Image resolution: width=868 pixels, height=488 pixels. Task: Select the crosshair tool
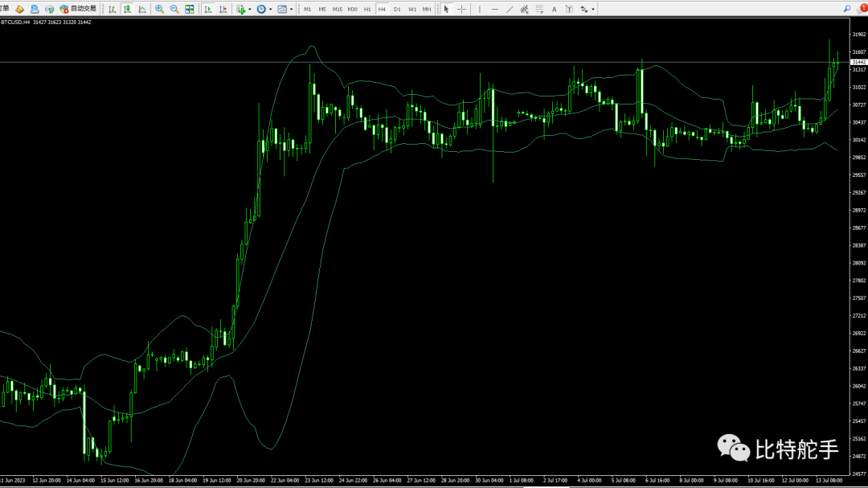pos(461,9)
